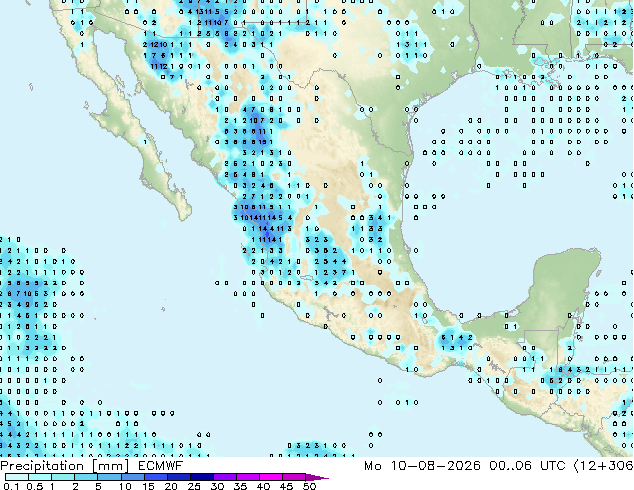The width and height of the screenshot is (634, 490).
Task: Click the 1–2 mm legend swatch
Action: pos(63,477)
